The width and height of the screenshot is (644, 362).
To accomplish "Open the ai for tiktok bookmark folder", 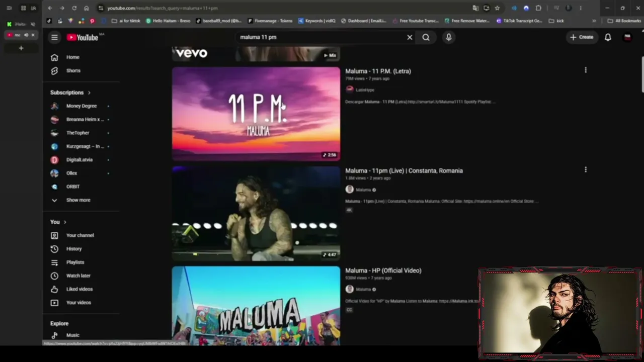I will [x=126, y=21].
